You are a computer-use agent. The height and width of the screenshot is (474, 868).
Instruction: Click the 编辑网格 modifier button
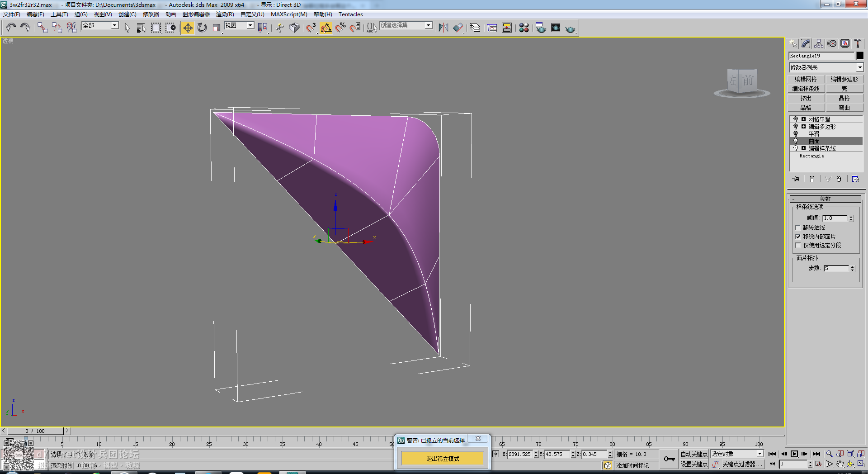pos(806,79)
